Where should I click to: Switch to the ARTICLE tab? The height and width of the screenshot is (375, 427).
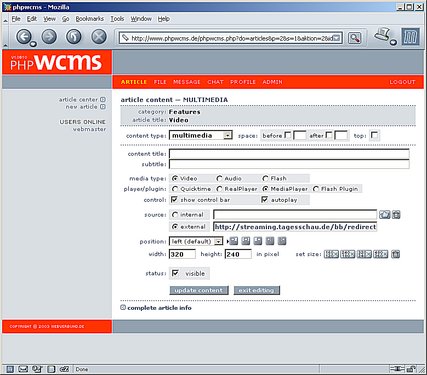134,82
